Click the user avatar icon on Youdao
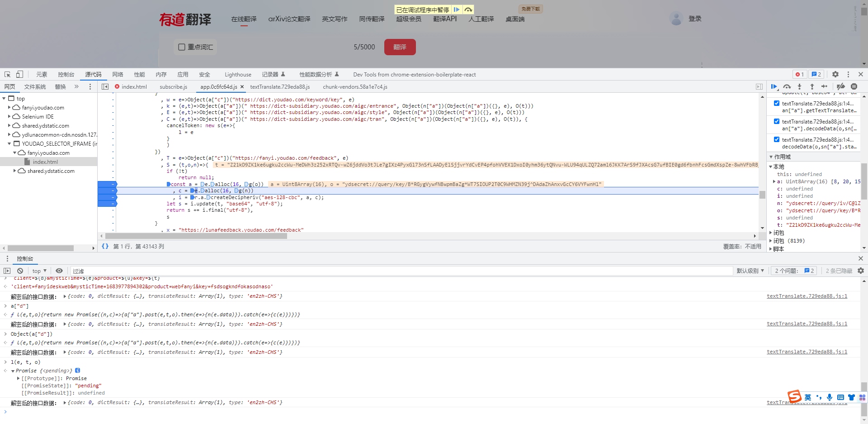Screen dimensions: 868x424 click(x=676, y=19)
